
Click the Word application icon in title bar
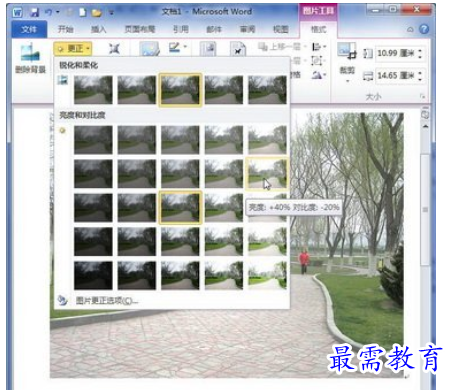(x=18, y=13)
